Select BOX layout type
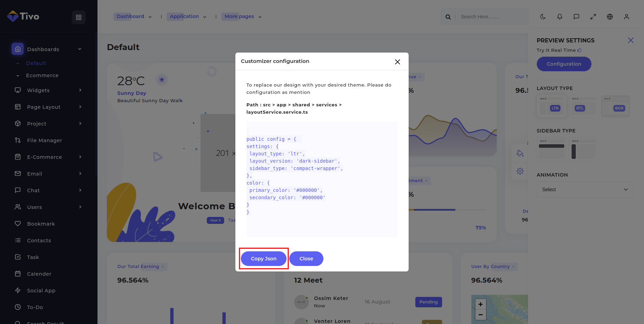The image size is (644, 324). click(x=615, y=106)
